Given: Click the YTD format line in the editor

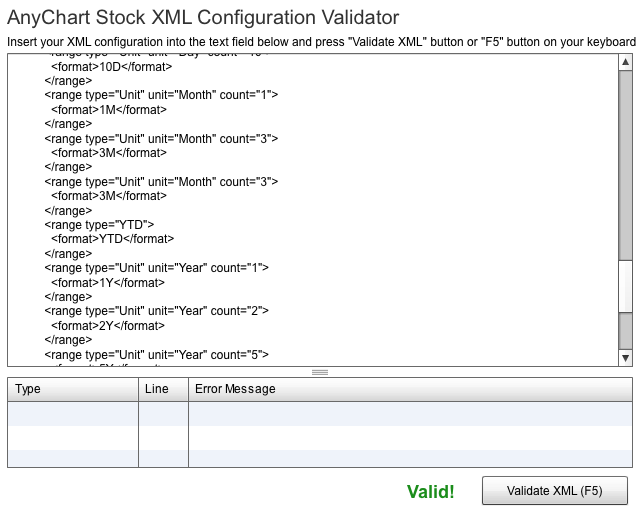Looking at the screenshot, I should pyautogui.click(x=113, y=239).
